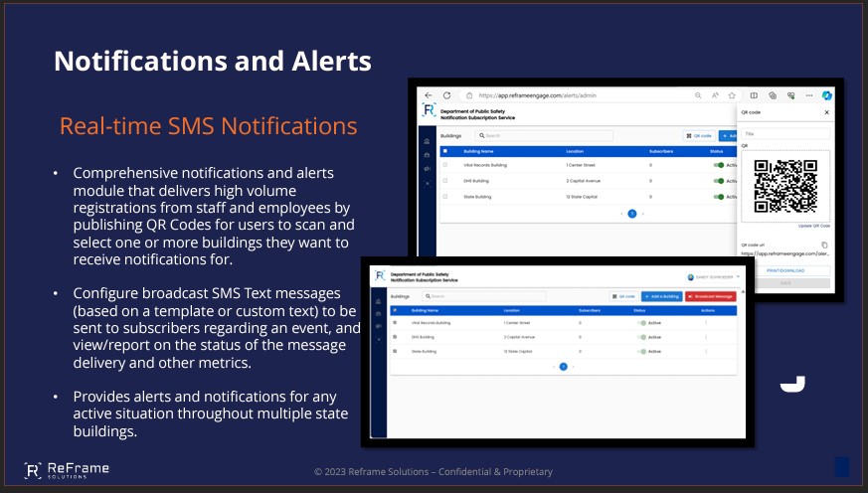This screenshot has height=493, width=868.
Task: Click '1 Center Street' cell in upper screenshot
Action: pyautogui.click(x=580, y=165)
